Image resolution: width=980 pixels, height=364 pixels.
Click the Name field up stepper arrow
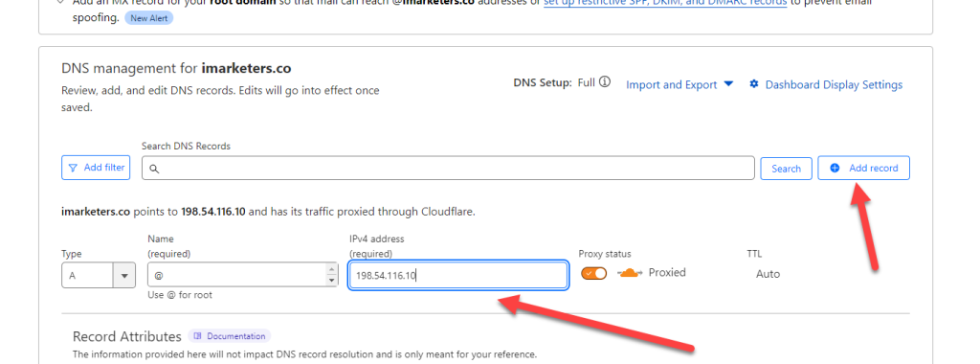click(332, 269)
